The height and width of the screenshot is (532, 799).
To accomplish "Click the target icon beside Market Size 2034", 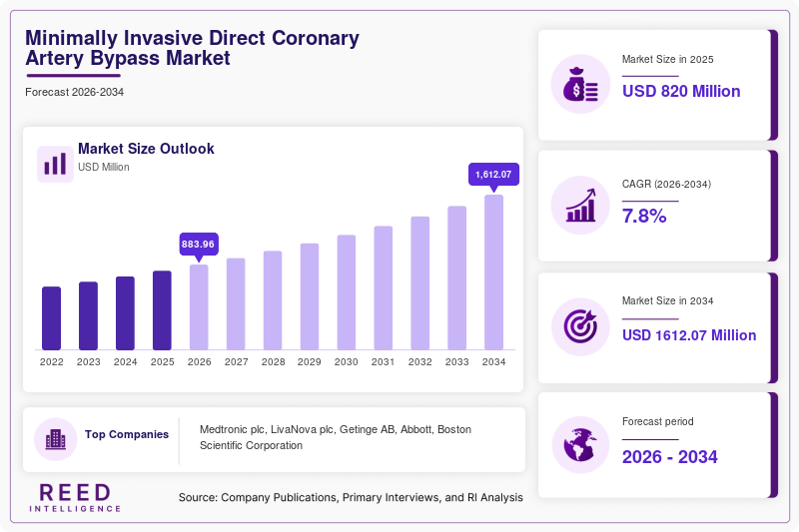I will click(580, 326).
